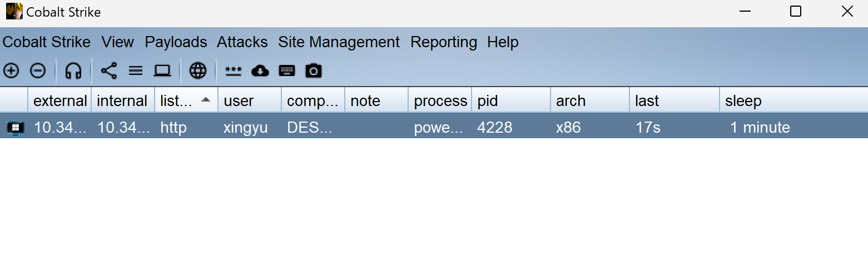Open the View menu
This screenshot has width=868, height=257.
(x=118, y=42)
